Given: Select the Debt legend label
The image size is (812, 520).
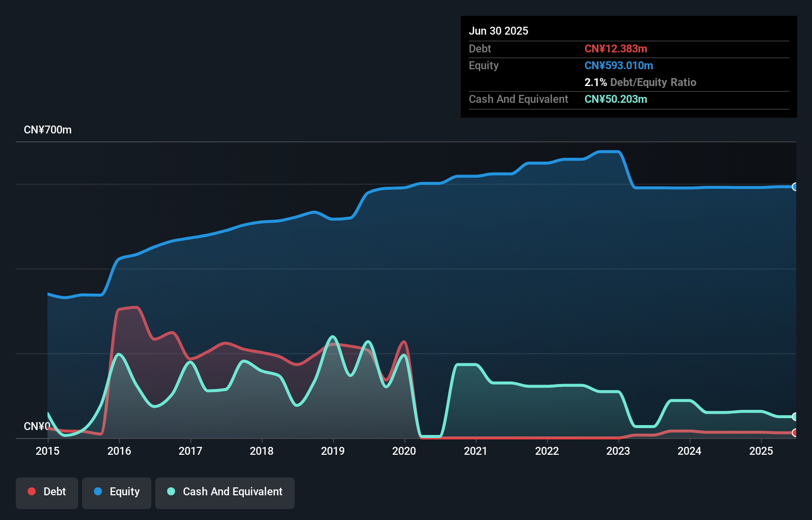Looking at the screenshot, I should point(54,491).
